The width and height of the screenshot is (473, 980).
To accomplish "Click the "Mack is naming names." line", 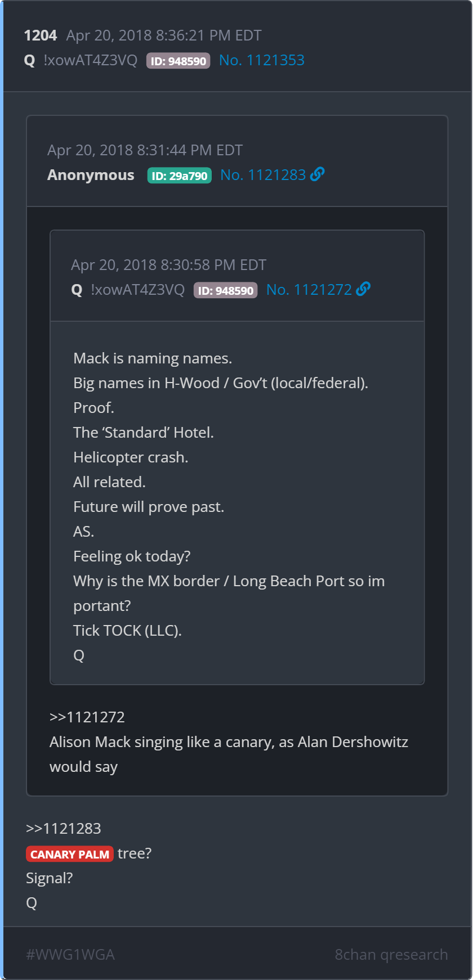I will [x=153, y=358].
